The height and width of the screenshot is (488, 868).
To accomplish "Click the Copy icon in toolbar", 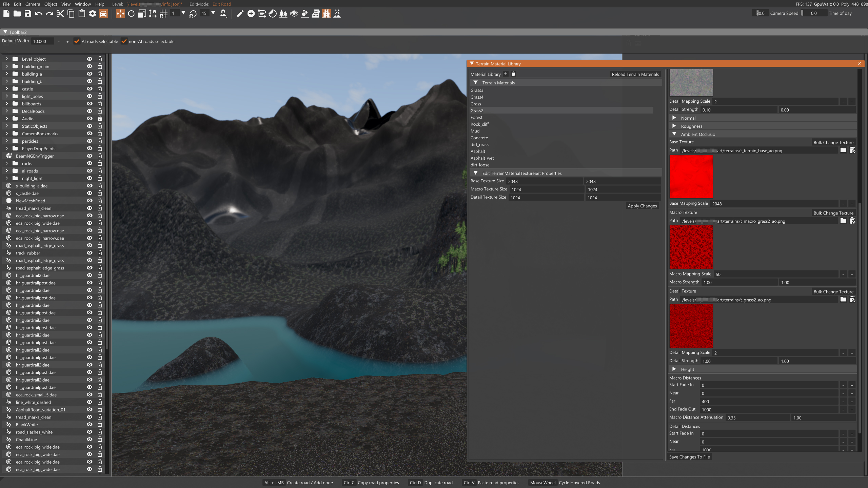I will [71, 14].
